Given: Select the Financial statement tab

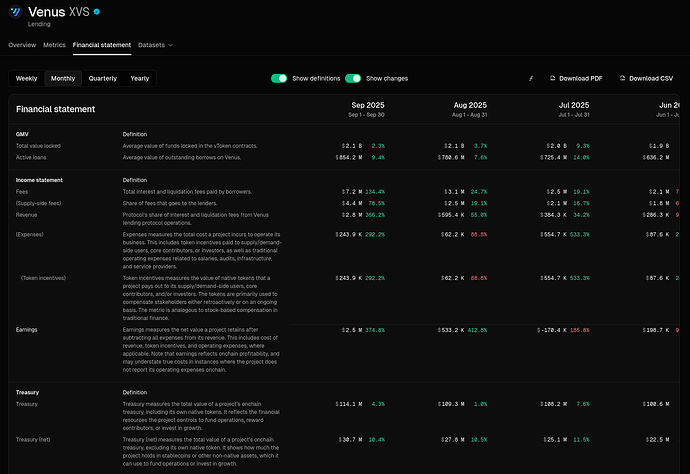Looking at the screenshot, I should tap(101, 45).
